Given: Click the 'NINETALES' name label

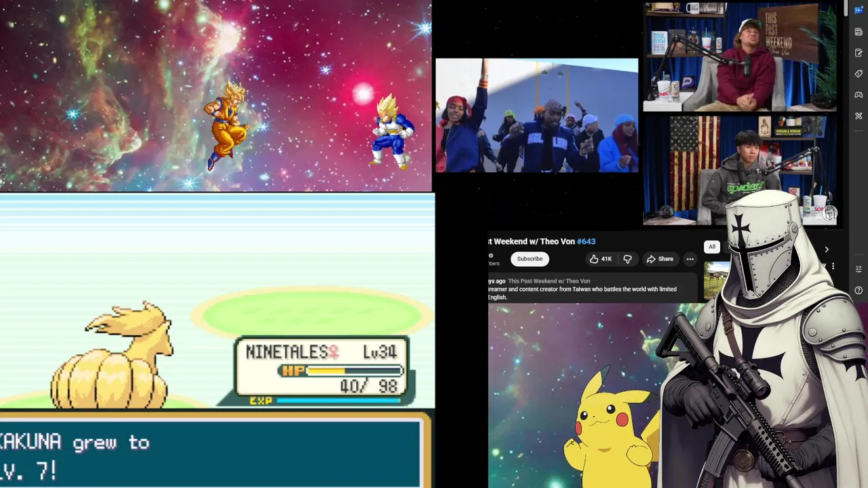Looking at the screenshot, I should tap(286, 352).
